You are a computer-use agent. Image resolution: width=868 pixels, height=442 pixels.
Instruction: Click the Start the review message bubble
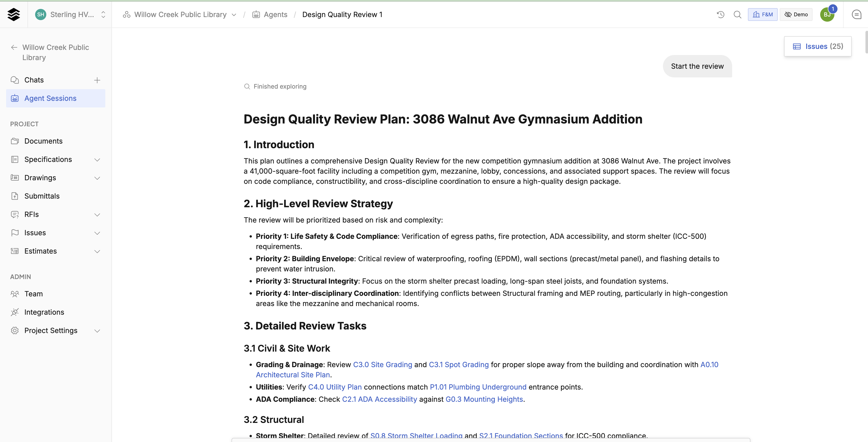coord(697,66)
